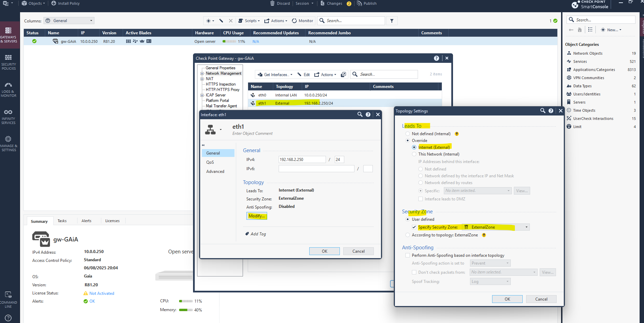
Task: Open the Session menu
Action: tap(304, 3)
